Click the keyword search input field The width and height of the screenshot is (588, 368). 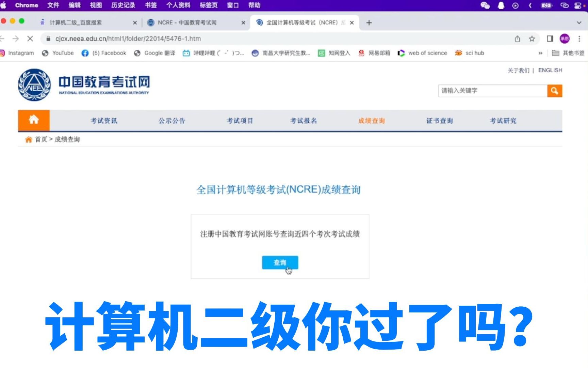coord(490,91)
